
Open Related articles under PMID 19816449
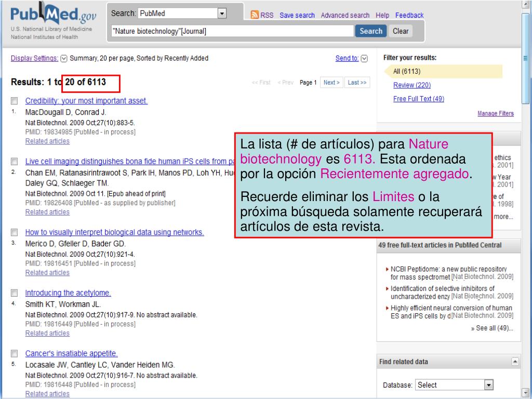pyautogui.click(x=47, y=334)
